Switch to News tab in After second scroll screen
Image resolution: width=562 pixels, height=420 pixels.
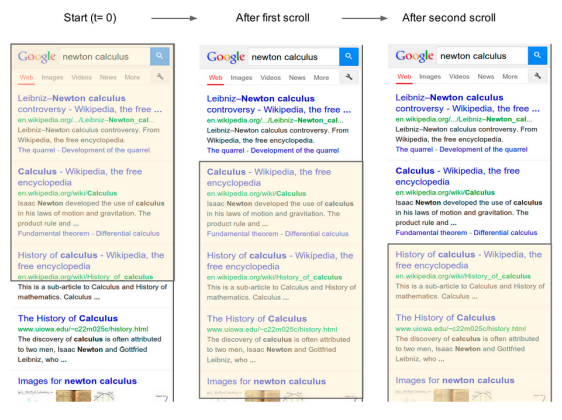(486, 77)
